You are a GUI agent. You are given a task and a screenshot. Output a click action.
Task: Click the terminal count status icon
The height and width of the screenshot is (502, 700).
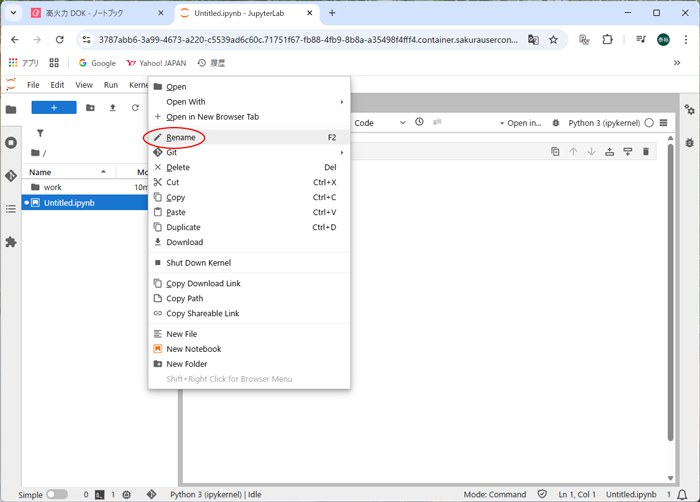click(100, 494)
